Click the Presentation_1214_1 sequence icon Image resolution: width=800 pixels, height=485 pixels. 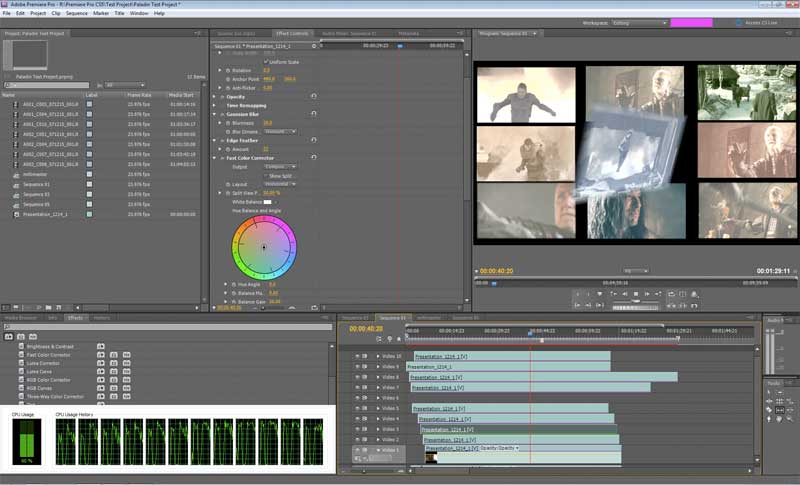[x=15, y=214]
